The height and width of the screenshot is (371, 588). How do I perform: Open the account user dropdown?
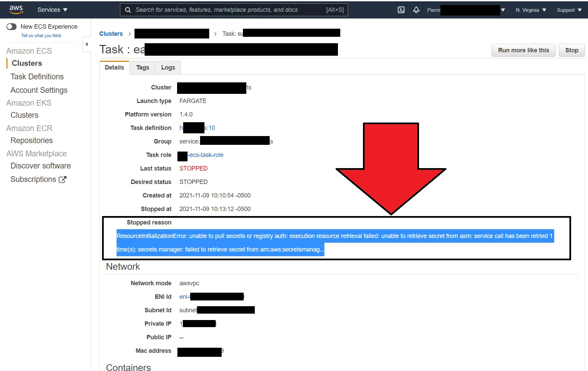click(x=466, y=10)
